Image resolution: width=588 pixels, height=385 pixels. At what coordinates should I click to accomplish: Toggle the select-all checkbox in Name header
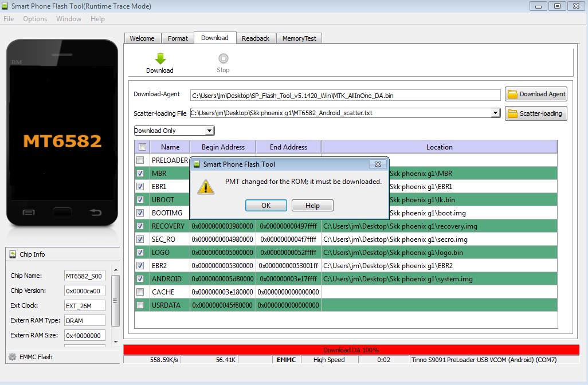[x=143, y=147]
